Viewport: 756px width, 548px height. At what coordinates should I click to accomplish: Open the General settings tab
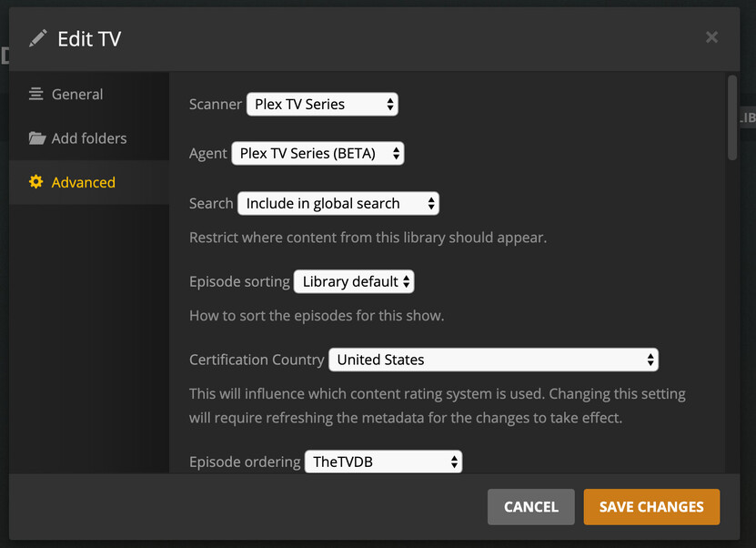tap(89, 94)
